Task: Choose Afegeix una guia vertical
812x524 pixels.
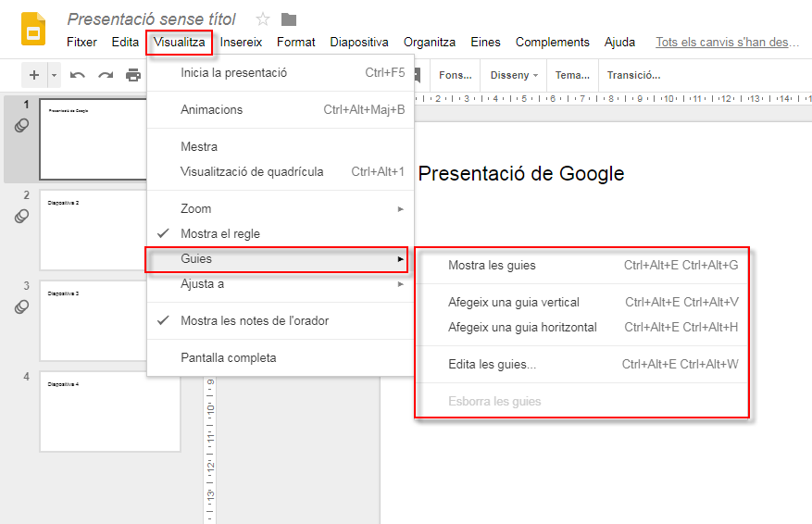Action: pos(582,303)
